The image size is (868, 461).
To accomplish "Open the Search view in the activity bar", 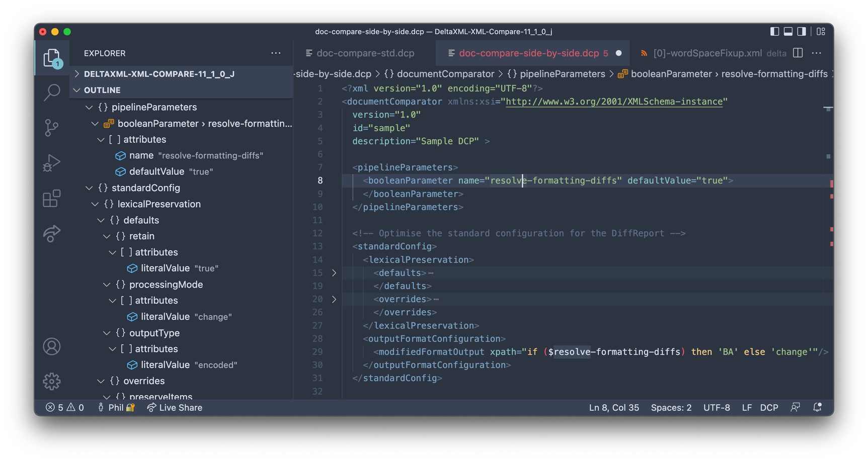I will [51, 93].
